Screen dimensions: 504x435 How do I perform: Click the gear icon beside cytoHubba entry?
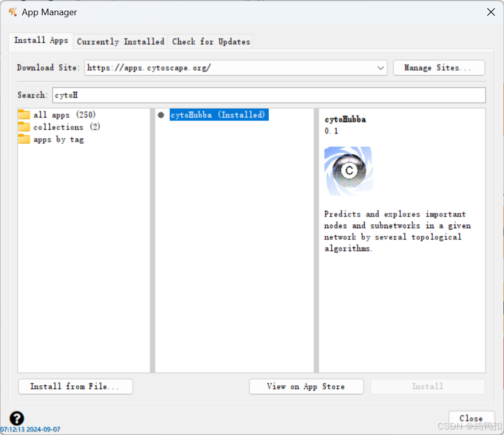(x=161, y=115)
